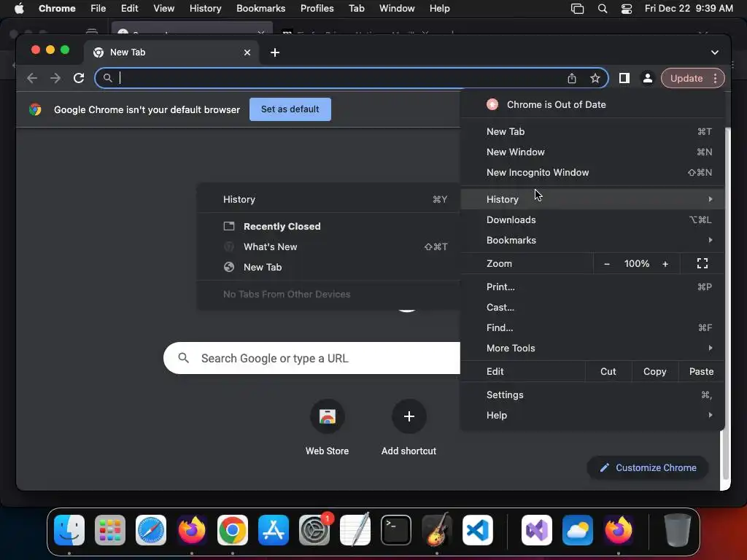This screenshot has height=560, width=747.
Task: Click Copy in the Edit row
Action: (x=654, y=371)
